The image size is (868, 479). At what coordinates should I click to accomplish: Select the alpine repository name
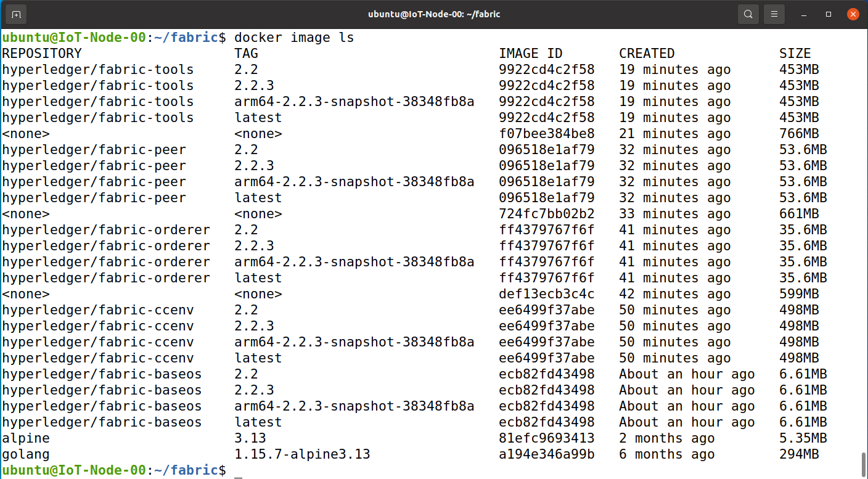[x=26, y=438]
